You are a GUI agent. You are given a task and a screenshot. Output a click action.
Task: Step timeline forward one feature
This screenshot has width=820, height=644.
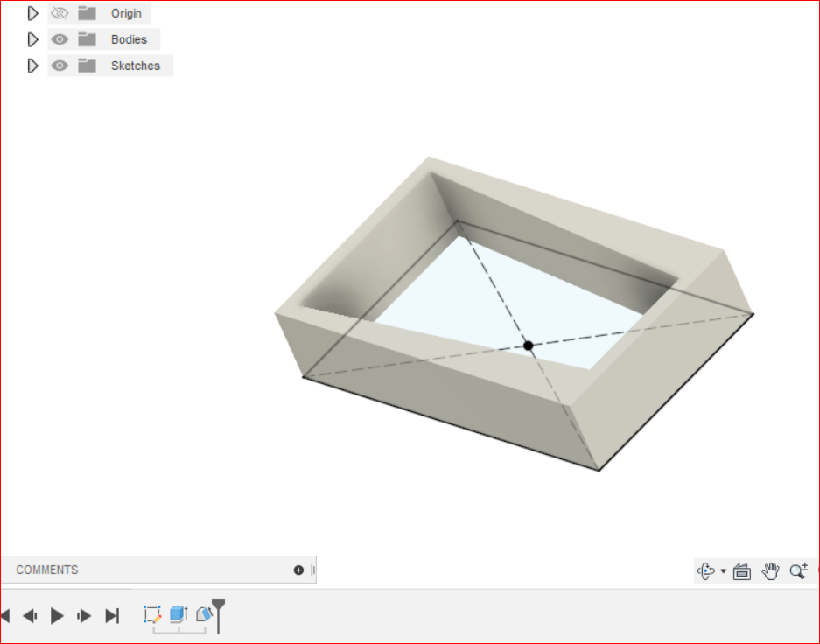tap(84, 616)
